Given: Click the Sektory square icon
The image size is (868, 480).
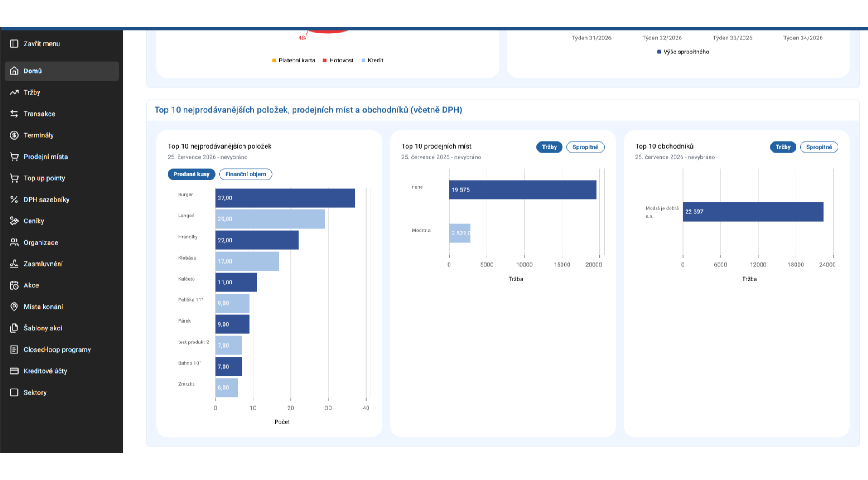Looking at the screenshot, I should pos(14,392).
